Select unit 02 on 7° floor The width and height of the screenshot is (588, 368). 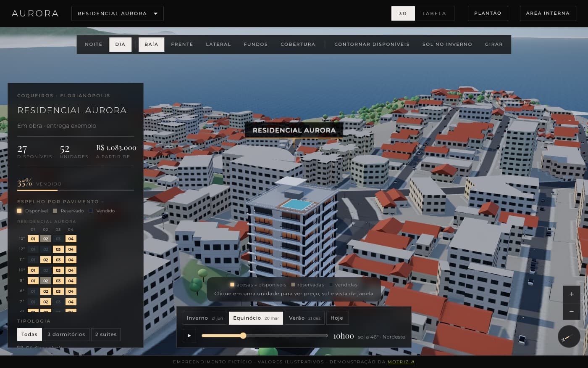coord(46,302)
